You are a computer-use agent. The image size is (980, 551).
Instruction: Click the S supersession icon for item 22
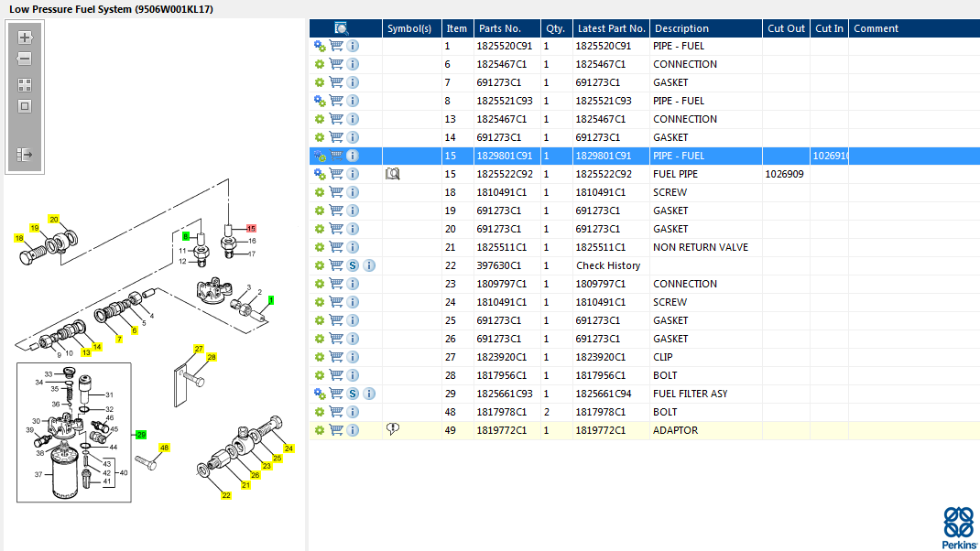[353, 265]
